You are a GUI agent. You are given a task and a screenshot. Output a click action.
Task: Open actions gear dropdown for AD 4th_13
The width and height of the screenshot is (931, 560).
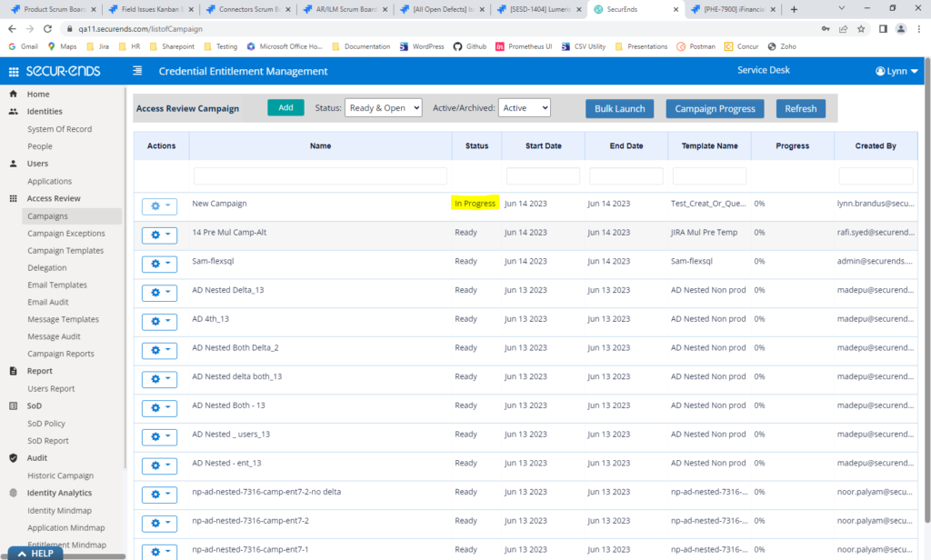[159, 321]
